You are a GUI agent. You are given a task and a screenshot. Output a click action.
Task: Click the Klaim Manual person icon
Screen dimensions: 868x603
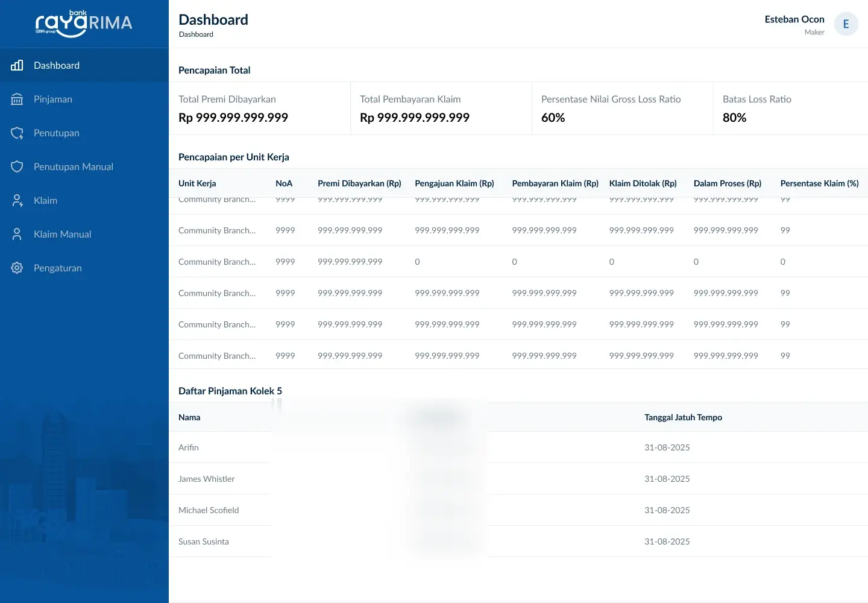tap(17, 234)
